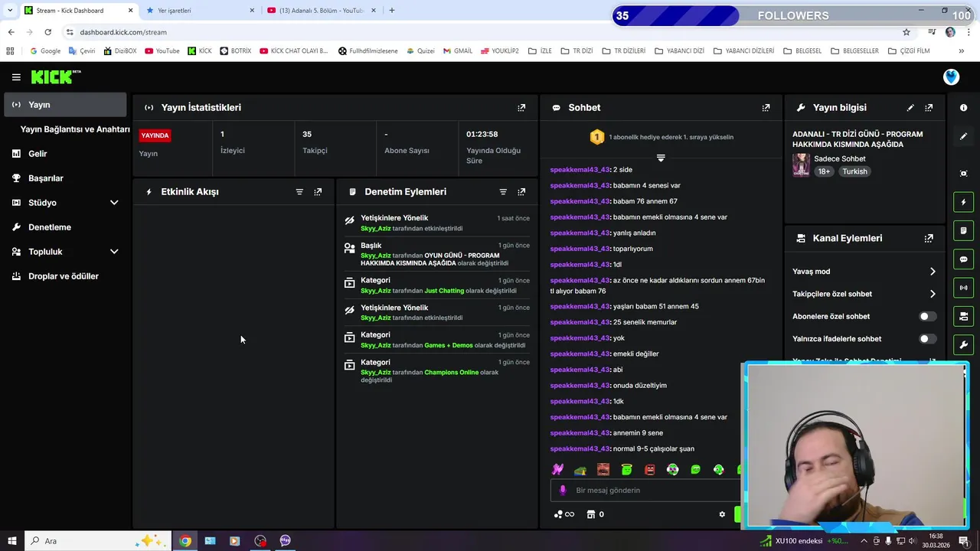Click the pencil edit icon in right sidebar

point(963,136)
